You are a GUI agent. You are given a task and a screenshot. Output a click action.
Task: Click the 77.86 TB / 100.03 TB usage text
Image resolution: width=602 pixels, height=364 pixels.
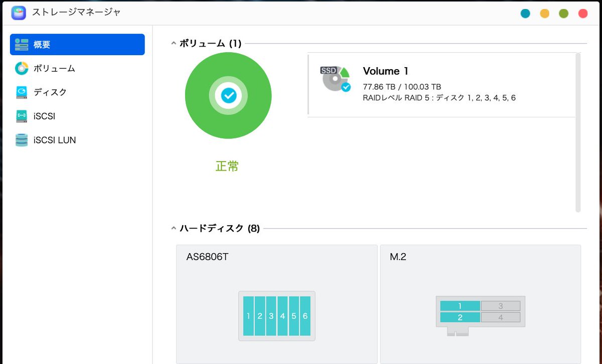click(402, 87)
